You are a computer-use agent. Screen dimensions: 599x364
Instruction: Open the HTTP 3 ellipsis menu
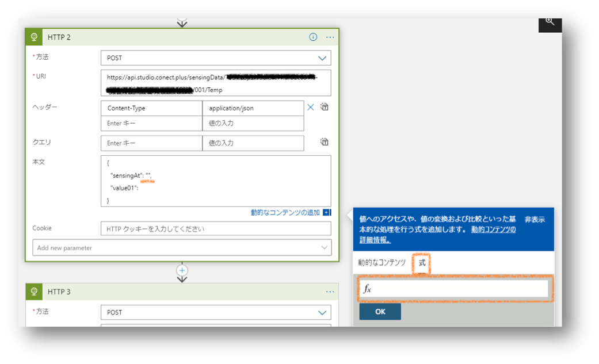tap(330, 292)
